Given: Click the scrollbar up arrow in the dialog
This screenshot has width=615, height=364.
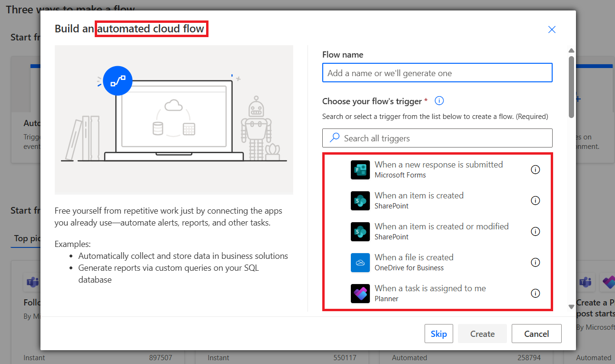Looking at the screenshot, I should (x=571, y=50).
